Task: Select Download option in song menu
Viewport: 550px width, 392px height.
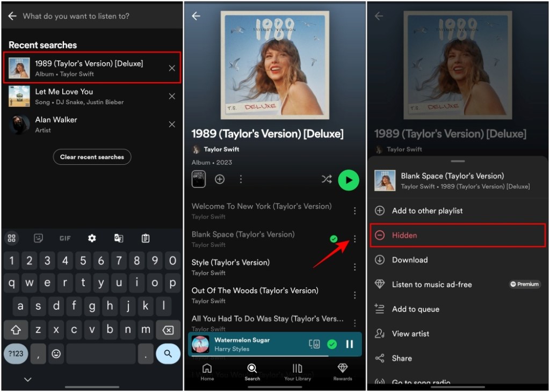Action: (x=458, y=260)
